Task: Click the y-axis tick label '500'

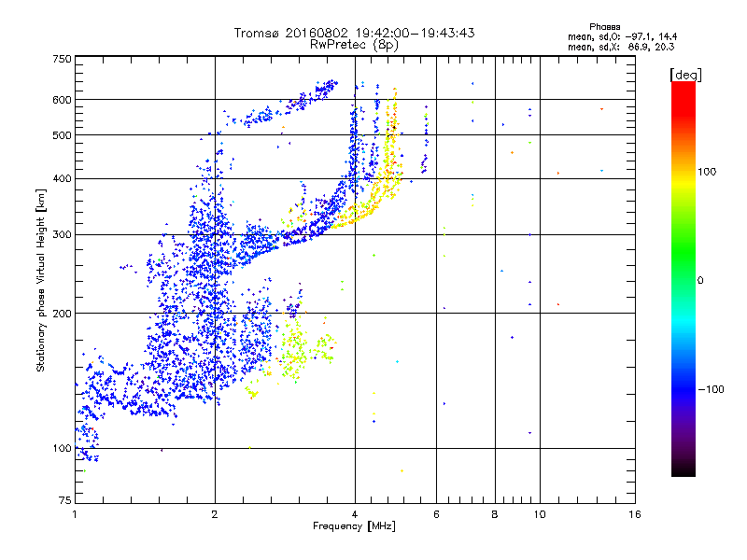Action: coord(62,135)
